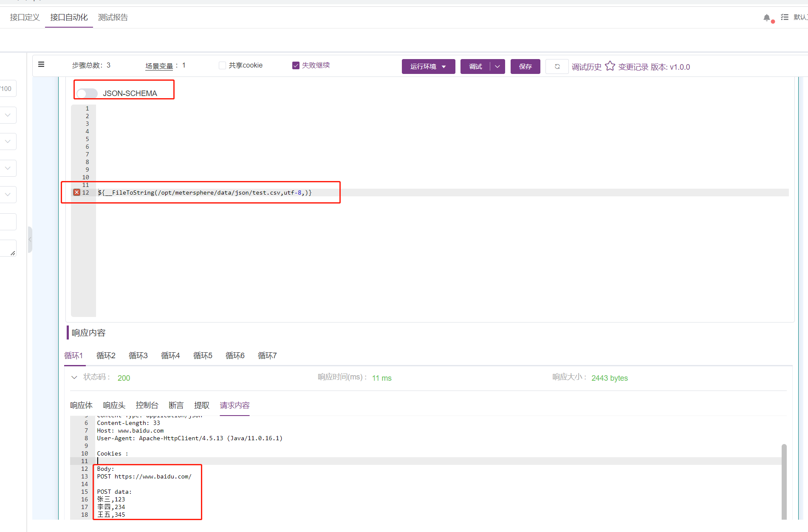Switch to 接口自动化 tab
This screenshot has width=808, height=532.
(x=69, y=17)
